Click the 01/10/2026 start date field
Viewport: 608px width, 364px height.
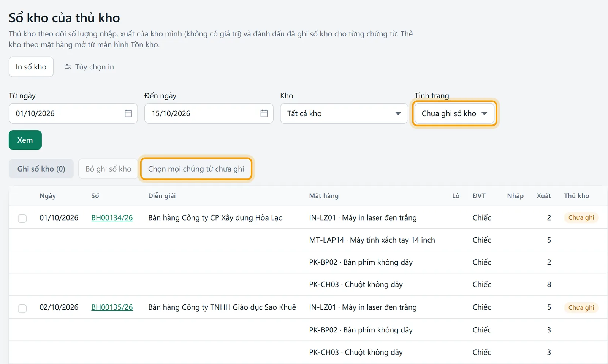coord(73,113)
